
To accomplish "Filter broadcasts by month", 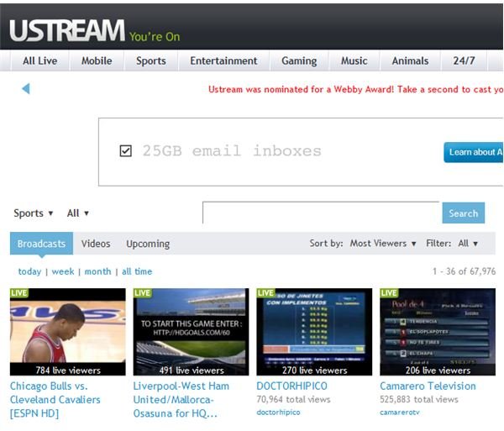I will [97, 271].
